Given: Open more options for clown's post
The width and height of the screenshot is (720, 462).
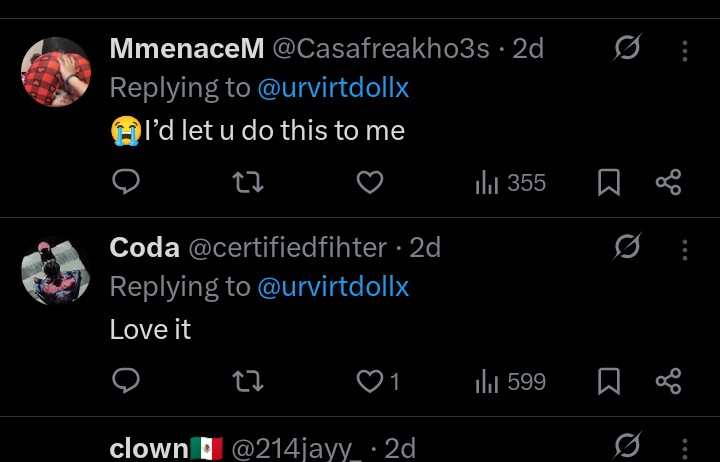Looking at the screenshot, I should click(685, 447).
